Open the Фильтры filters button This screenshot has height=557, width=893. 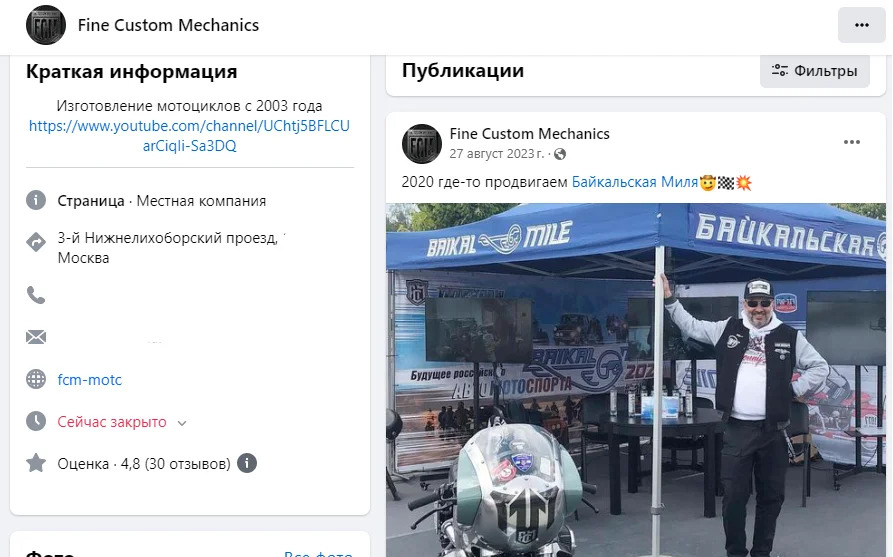tap(814, 71)
